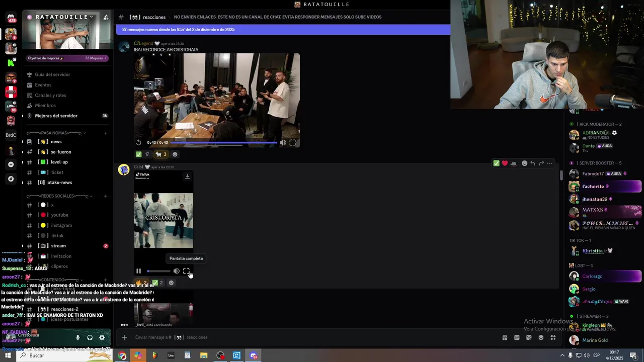This screenshot has height=362, width=644.
Task: Open Windows Start menu
Action: [x=8, y=355]
